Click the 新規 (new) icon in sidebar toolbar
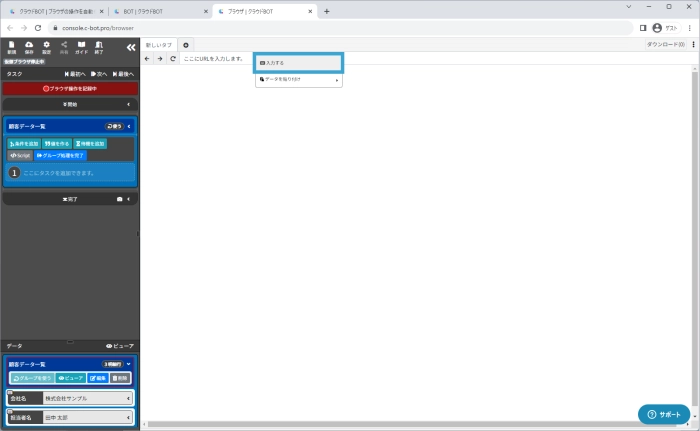This screenshot has width=700, height=431. pyautogui.click(x=12, y=47)
